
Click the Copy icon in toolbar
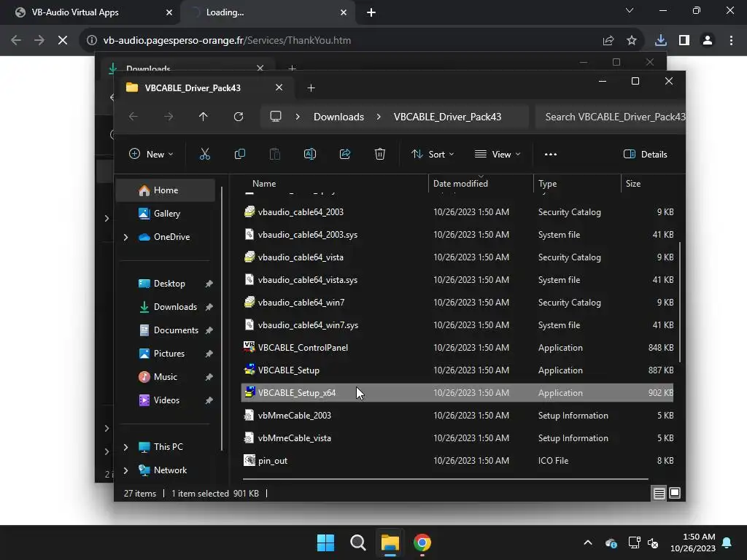coord(239,154)
